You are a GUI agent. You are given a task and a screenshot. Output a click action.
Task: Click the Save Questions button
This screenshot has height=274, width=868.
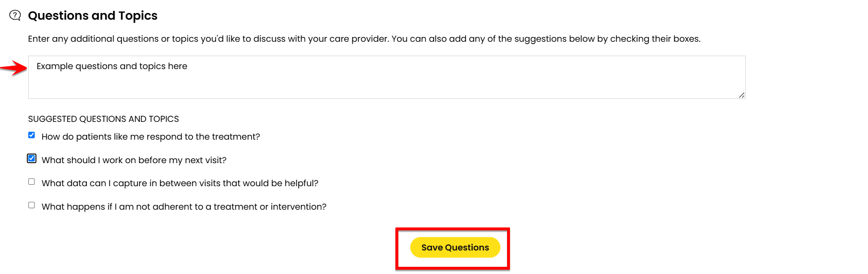pos(455,248)
